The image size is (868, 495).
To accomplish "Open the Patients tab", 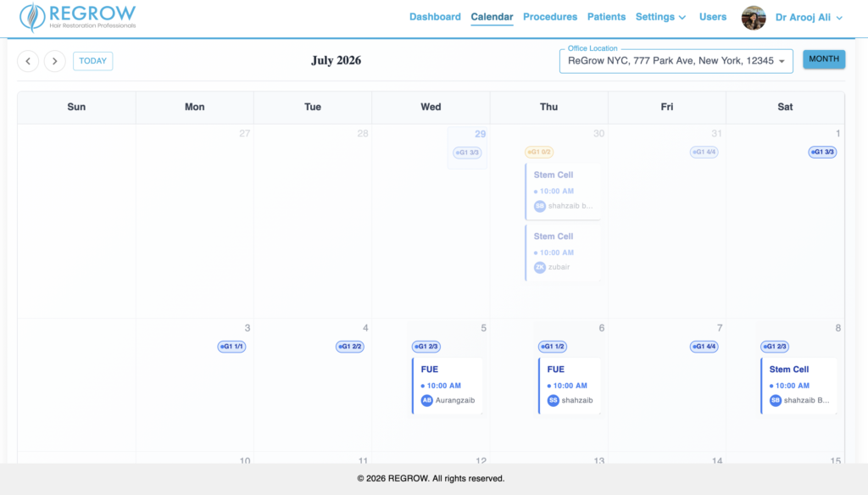I will (606, 17).
